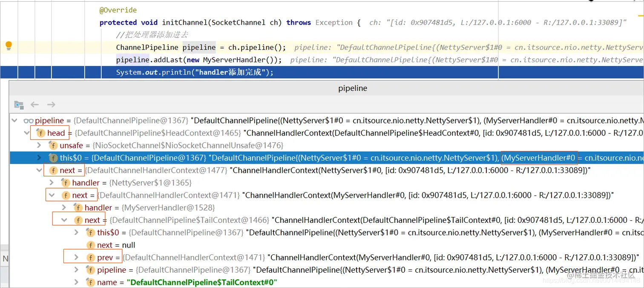The width and height of the screenshot is (644, 288).
Task: Collapse the pipeline root node
Action: [15, 121]
